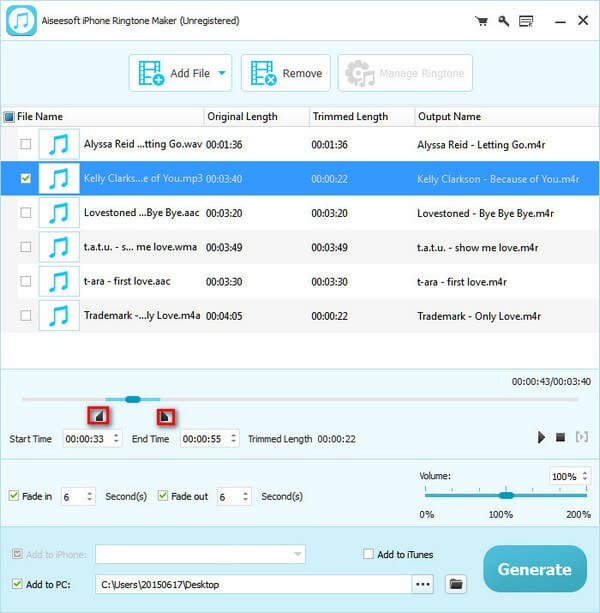Enable Add to iTunes checkbox
The height and width of the screenshot is (613, 600).
[368, 554]
